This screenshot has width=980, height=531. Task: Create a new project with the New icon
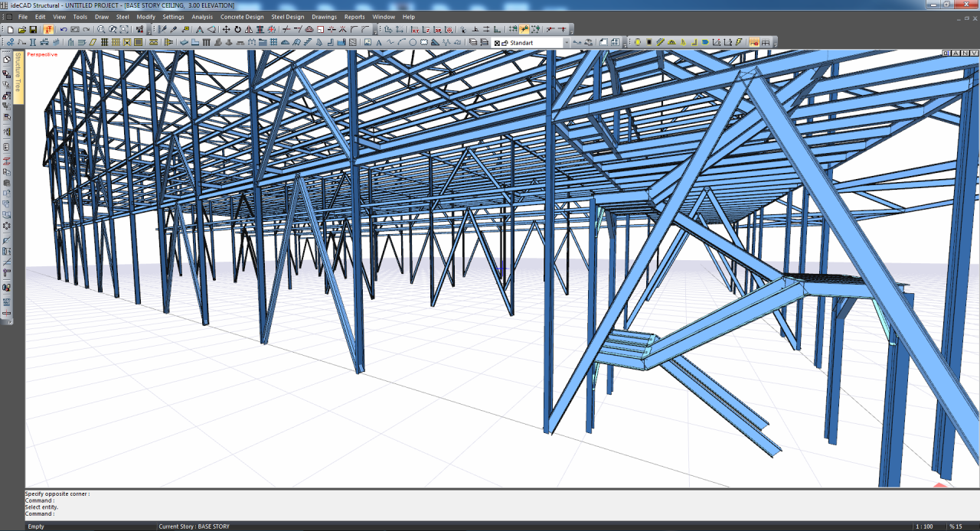11,30
